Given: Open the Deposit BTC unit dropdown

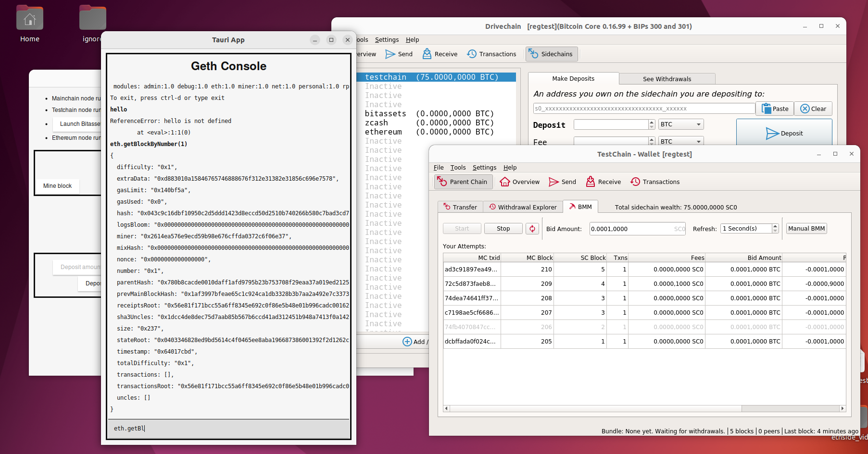Looking at the screenshot, I should pos(681,124).
